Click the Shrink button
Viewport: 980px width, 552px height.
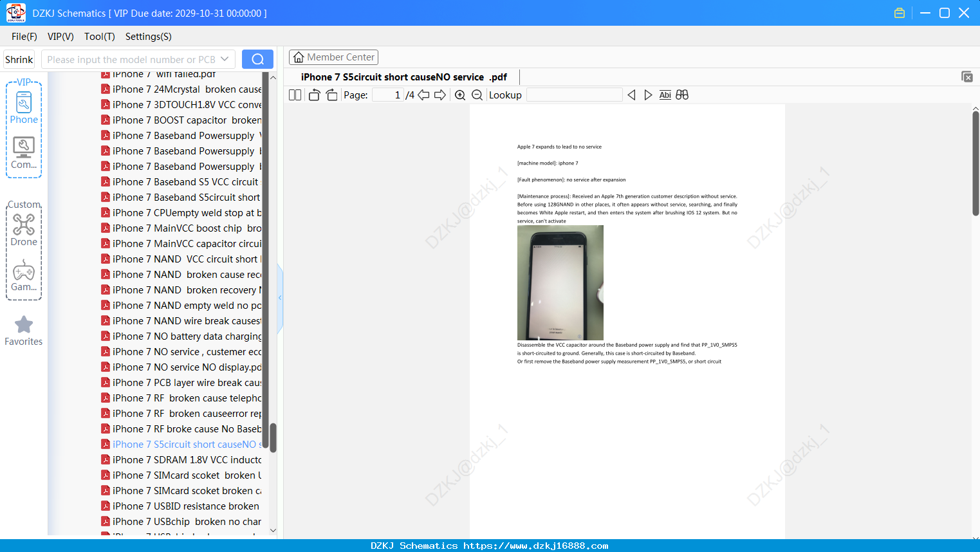19,59
